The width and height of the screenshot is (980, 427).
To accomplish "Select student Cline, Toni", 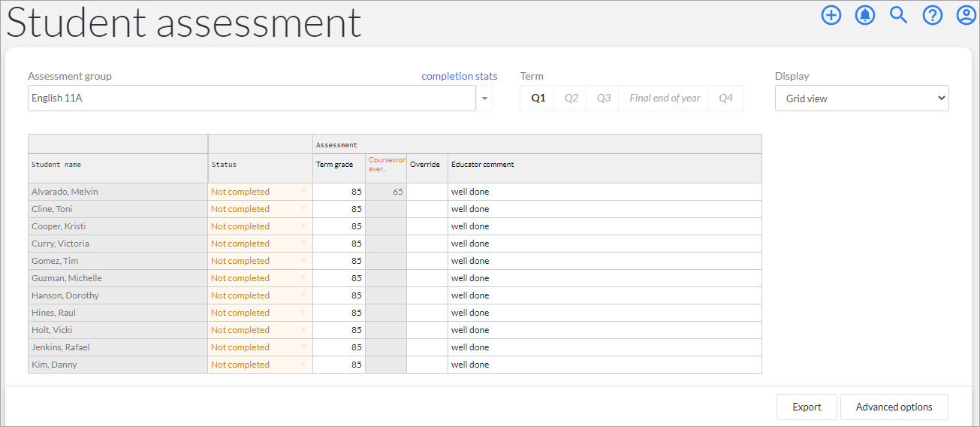I will (x=118, y=209).
